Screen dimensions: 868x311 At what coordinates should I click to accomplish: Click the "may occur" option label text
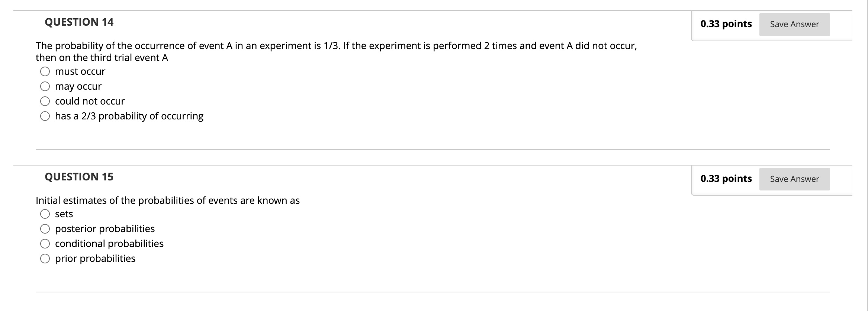[x=78, y=86]
